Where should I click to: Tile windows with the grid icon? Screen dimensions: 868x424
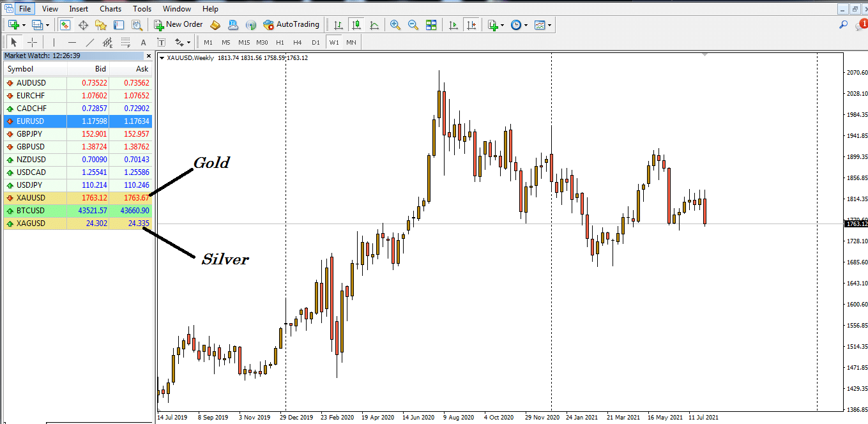[x=431, y=25]
